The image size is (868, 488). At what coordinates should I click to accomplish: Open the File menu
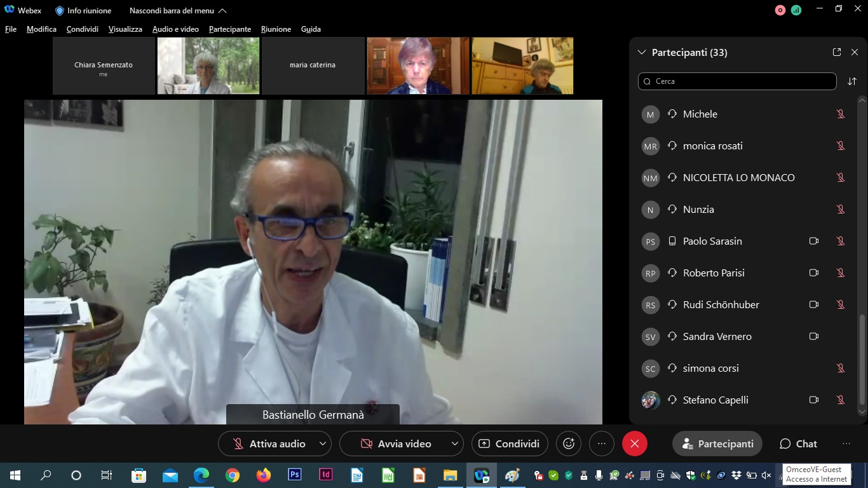click(x=11, y=29)
